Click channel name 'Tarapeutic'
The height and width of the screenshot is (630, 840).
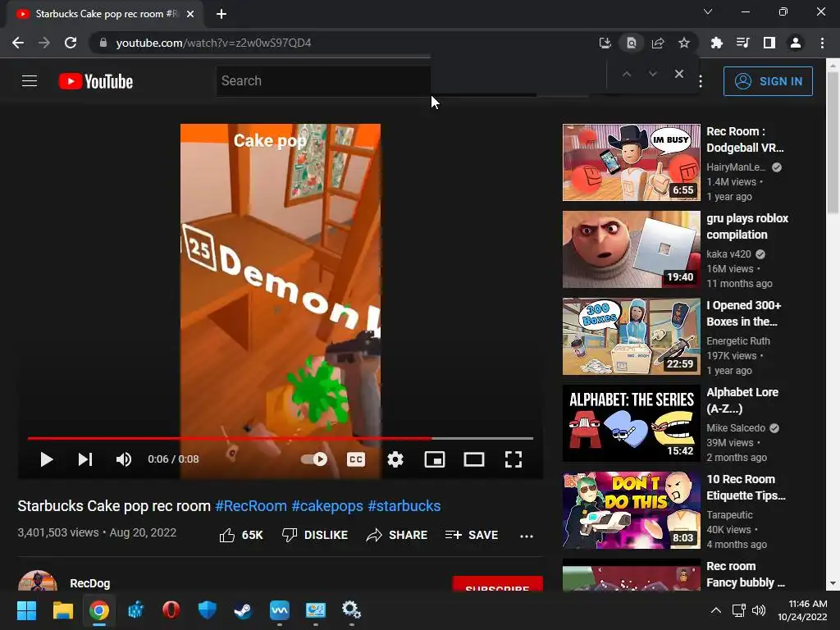click(729, 515)
